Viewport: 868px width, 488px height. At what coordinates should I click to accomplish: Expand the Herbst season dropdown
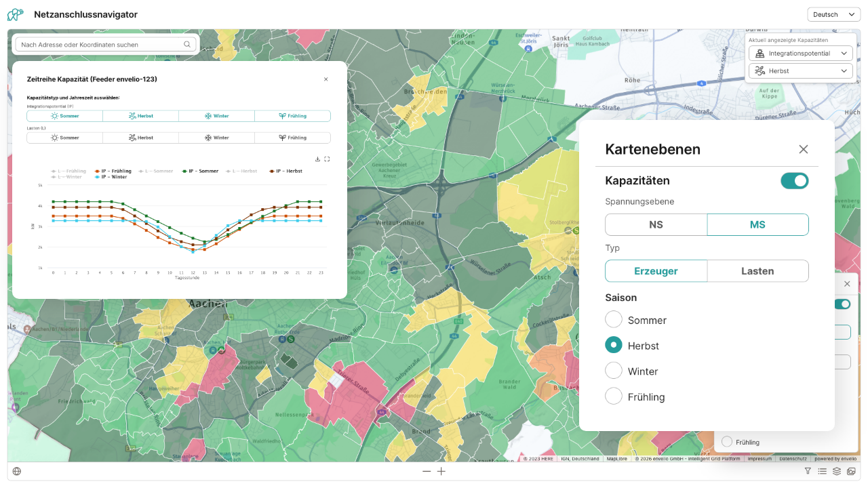click(800, 70)
